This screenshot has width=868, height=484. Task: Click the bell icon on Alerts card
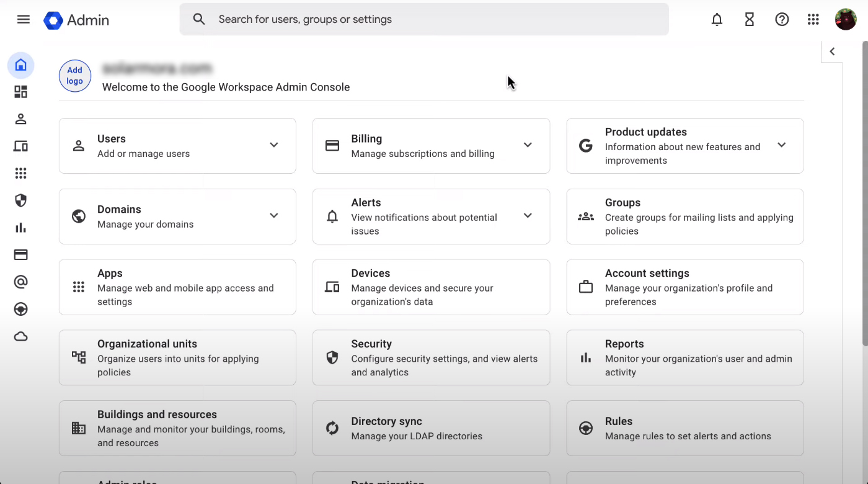tap(332, 217)
